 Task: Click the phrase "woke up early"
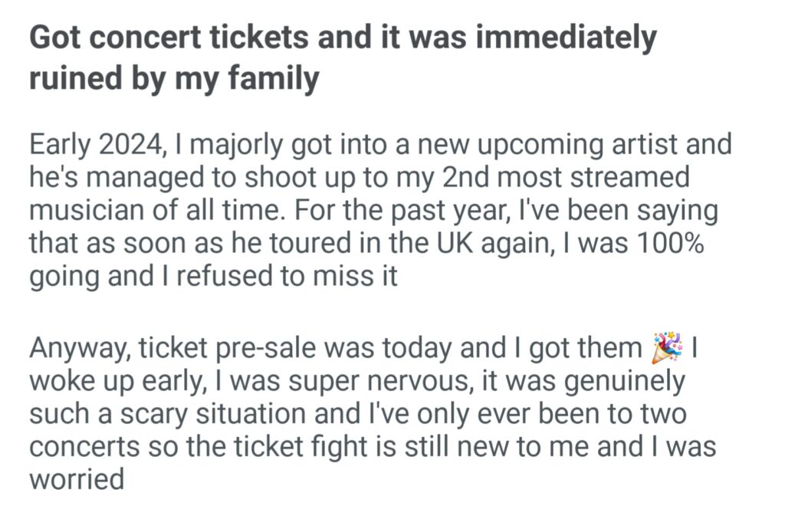pos(102,382)
